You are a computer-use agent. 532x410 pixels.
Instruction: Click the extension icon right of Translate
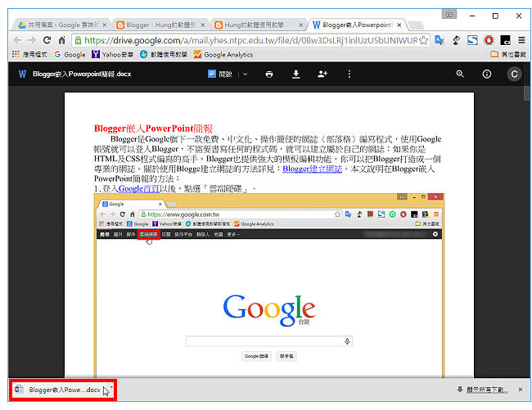tap(456, 40)
